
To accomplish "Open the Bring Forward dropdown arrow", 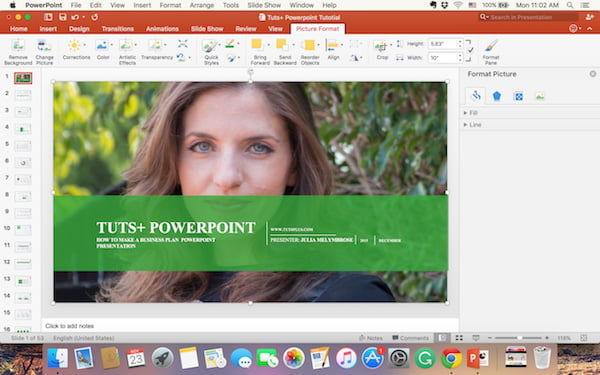I will pyautogui.click(x=268, y=45).
